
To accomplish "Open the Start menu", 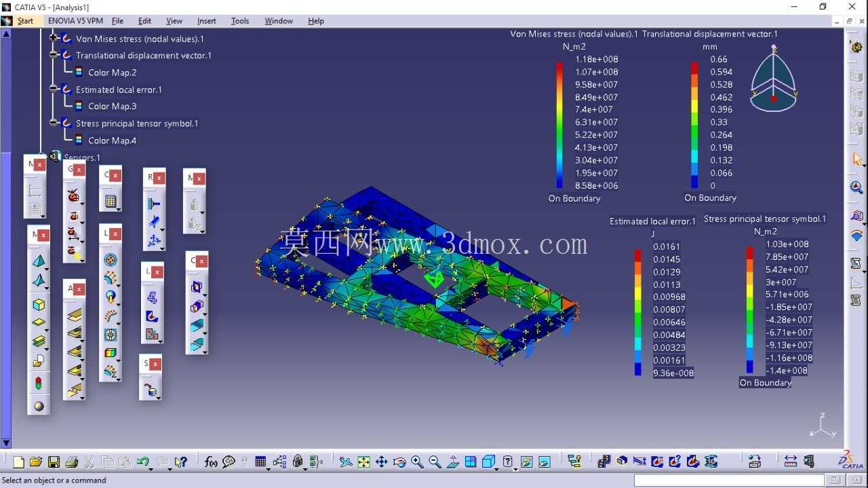I will (25, 21).
